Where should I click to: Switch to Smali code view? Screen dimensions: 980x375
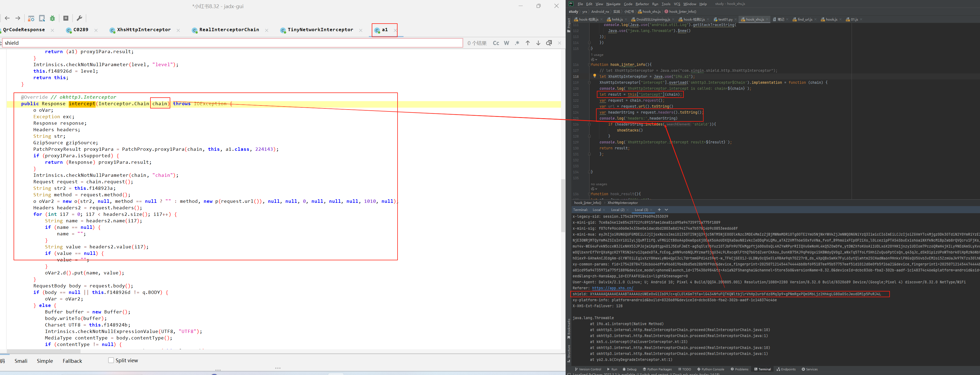(x=21, y=361)
